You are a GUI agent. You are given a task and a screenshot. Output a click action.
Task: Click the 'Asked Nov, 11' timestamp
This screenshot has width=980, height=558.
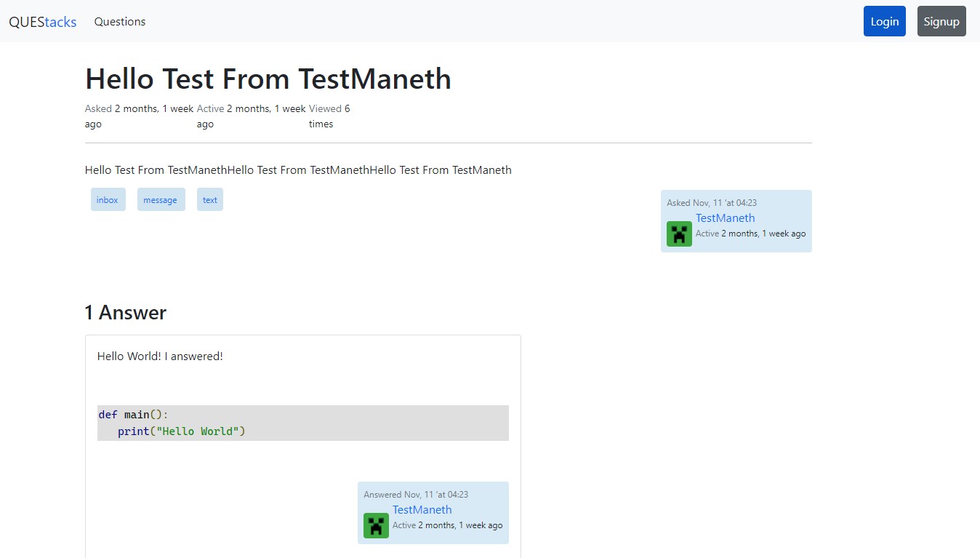click(712, 203)
